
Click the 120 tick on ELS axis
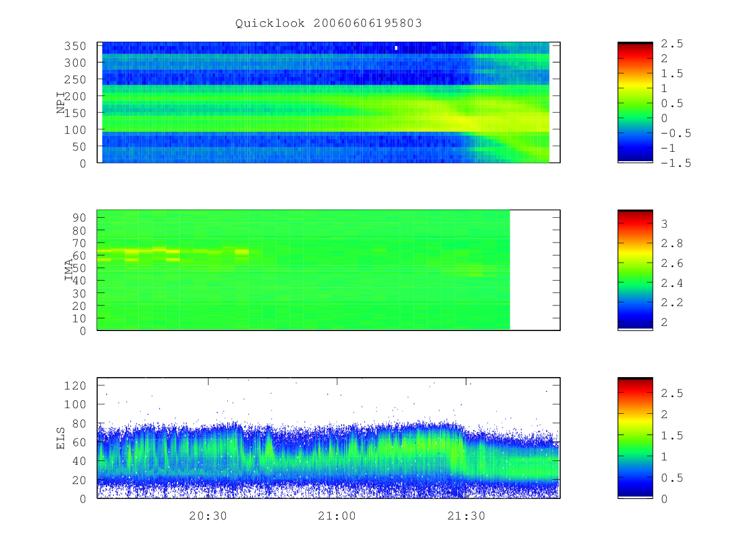coord(78,385)
